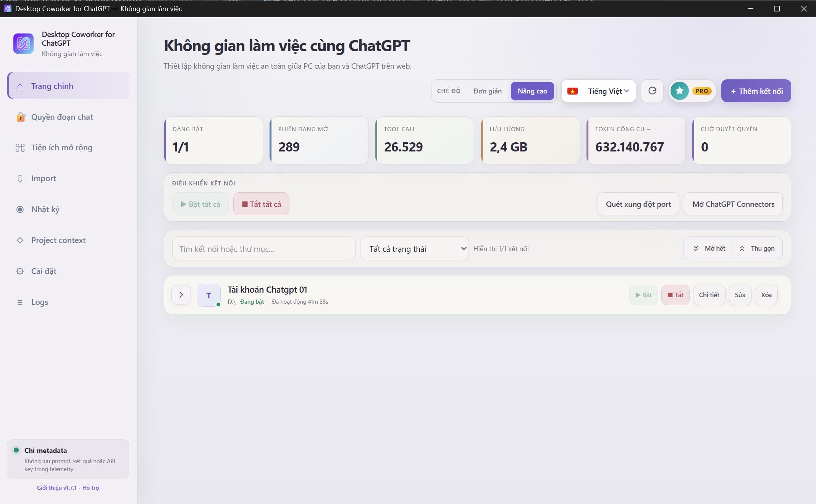Click the home icon beside Trang chính

pyautogui.click(x=20, y=86)
